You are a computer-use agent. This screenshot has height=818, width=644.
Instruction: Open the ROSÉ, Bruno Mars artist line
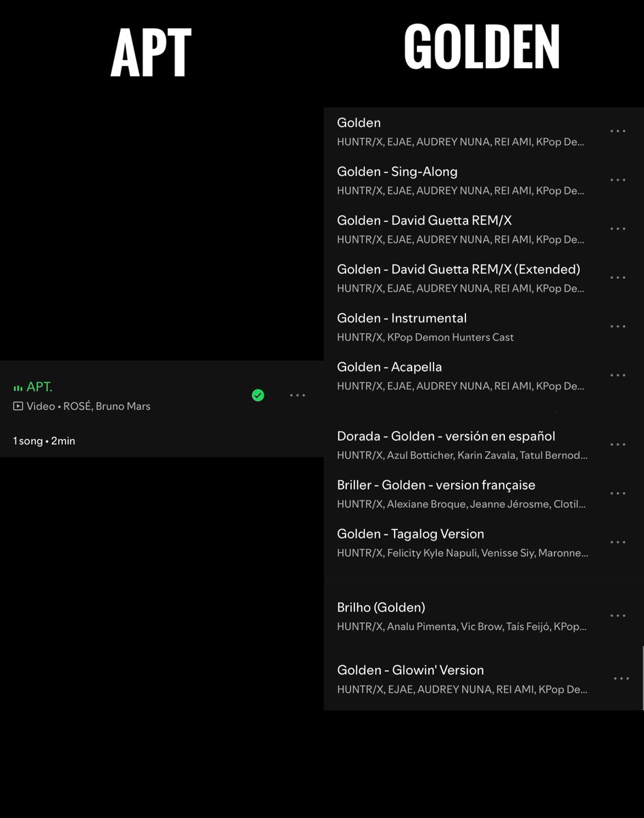[107, 406]
